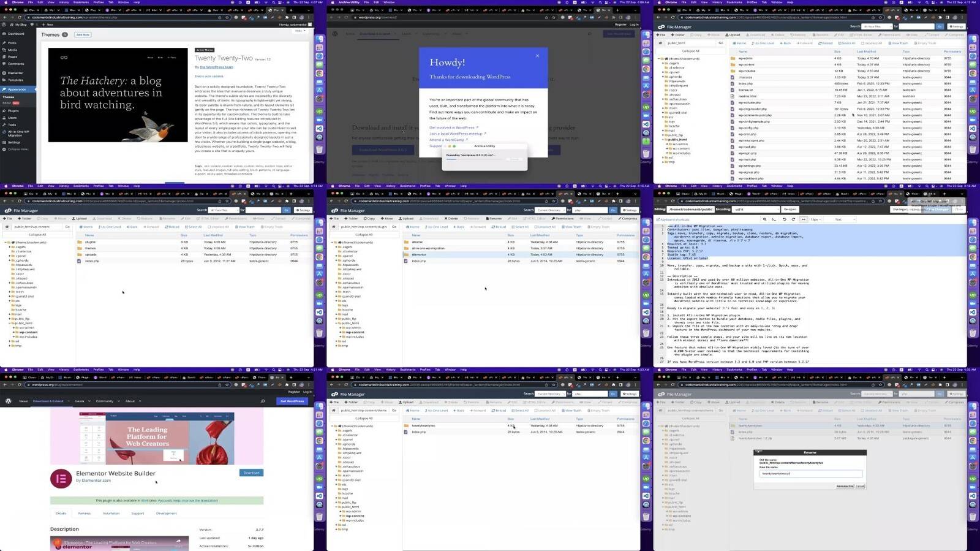Open the Encoding utf-8 dropdown in text editor
Image resolution: width=980 pixels, height=551 pixels.
(x=755, y=209)
